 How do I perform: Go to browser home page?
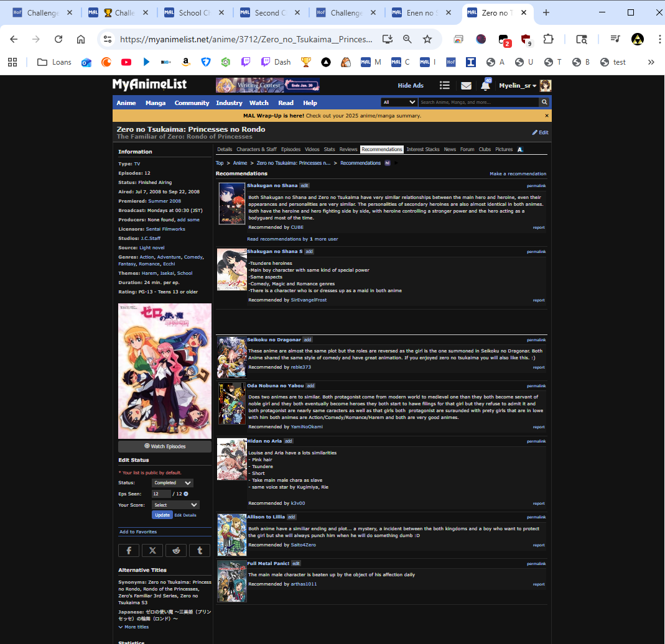click(x=81, y=39)
